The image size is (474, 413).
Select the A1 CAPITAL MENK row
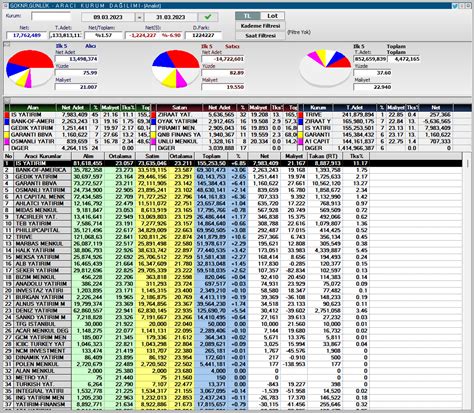point(233,197)
